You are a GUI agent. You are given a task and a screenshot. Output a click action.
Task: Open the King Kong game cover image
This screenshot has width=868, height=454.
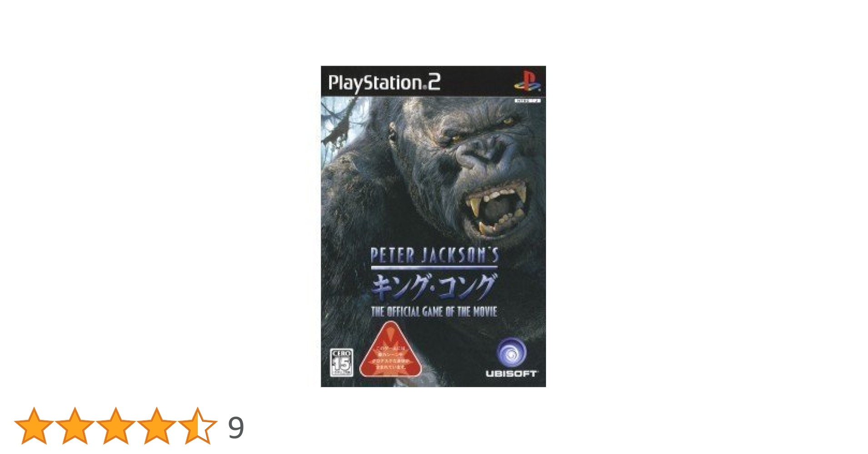(433, 227)
